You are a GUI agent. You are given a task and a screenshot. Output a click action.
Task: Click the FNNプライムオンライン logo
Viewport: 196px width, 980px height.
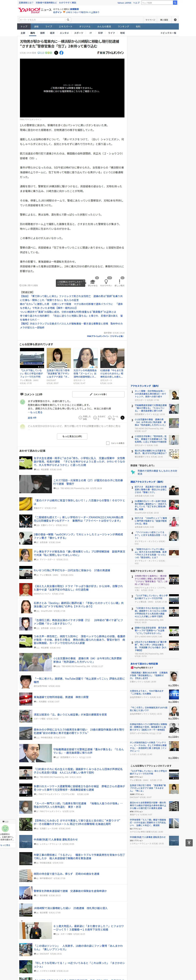(x=110, y=53)
